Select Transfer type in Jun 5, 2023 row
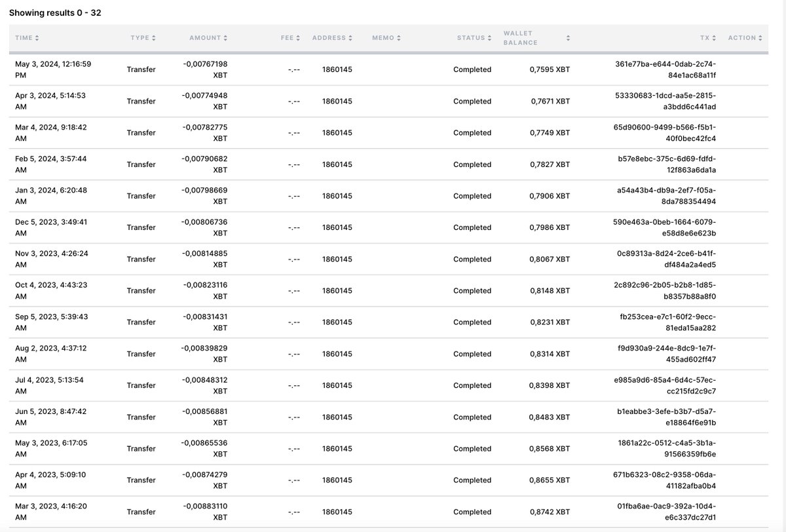 point(141,417)
